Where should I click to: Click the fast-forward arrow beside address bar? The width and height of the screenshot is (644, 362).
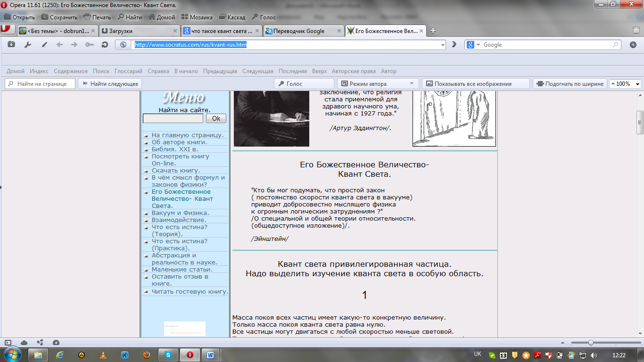tap(454, 45)
